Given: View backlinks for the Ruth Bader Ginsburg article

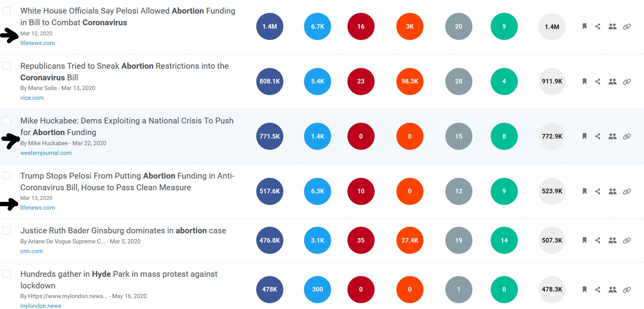Looking at the screenshot, I should [627, 240].
